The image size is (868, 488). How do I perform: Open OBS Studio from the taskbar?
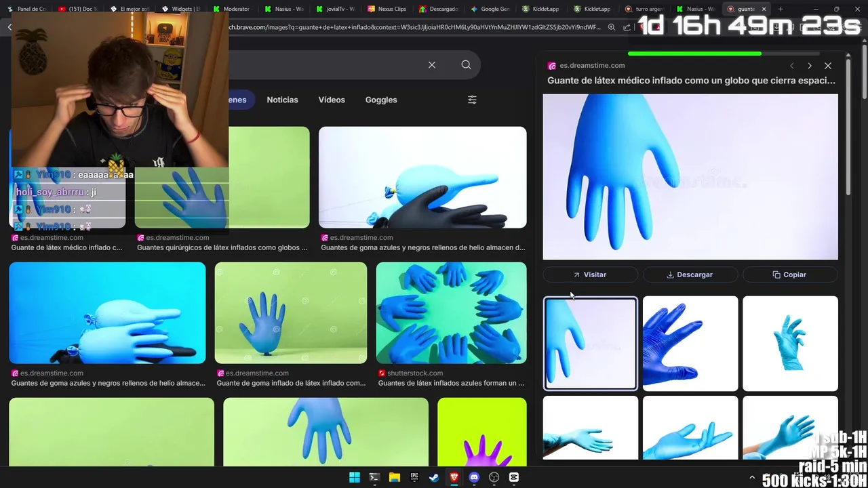click(494, 477)
